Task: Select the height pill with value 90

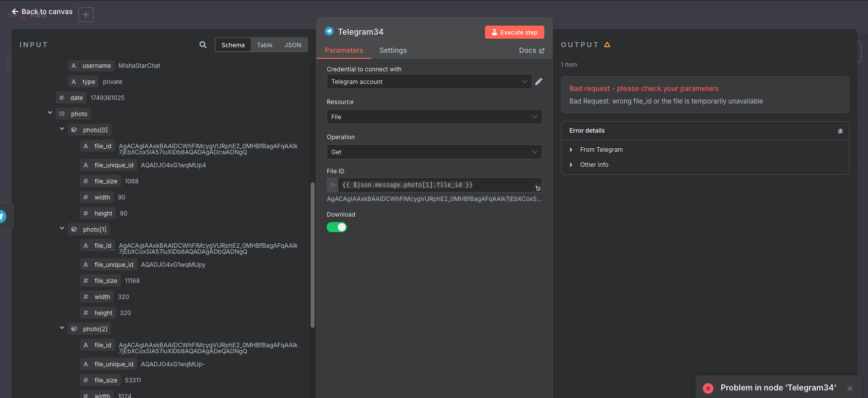Action: click(98, 214)
